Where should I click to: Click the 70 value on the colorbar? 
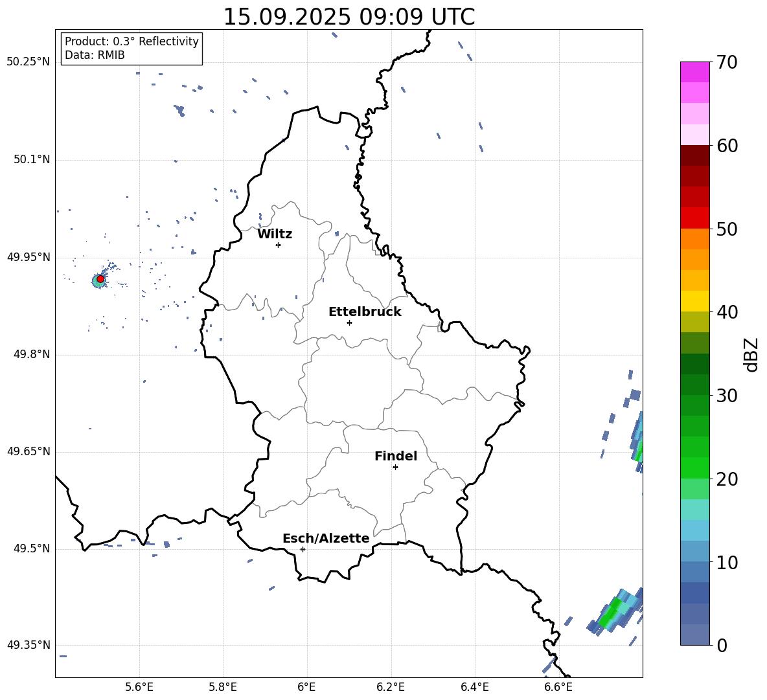tap(727, 62)
